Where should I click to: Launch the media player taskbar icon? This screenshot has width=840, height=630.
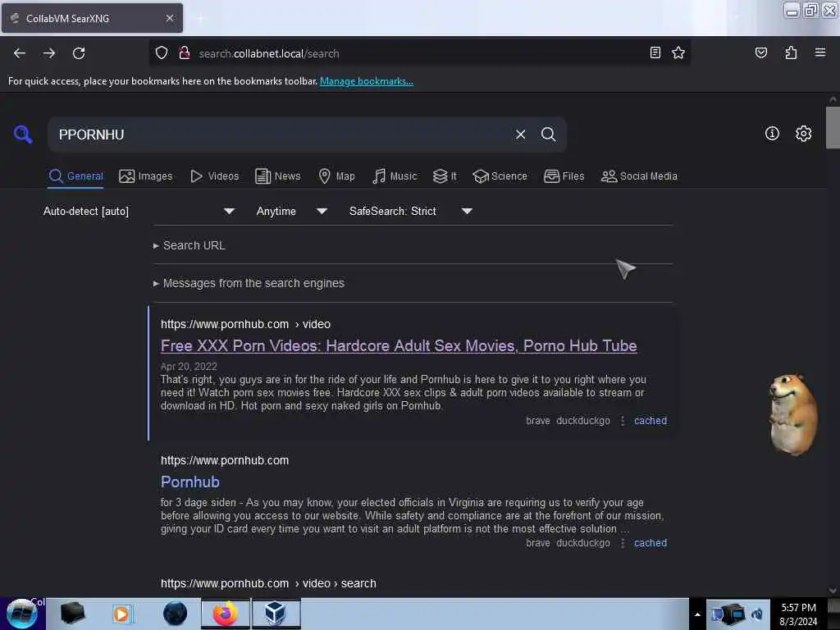(x=121, y=614)
